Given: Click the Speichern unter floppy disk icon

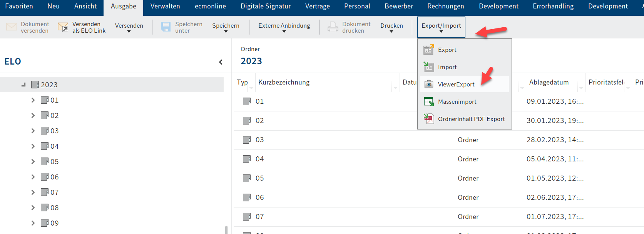Looking at the screenshot, I should [x=166, y=27].
